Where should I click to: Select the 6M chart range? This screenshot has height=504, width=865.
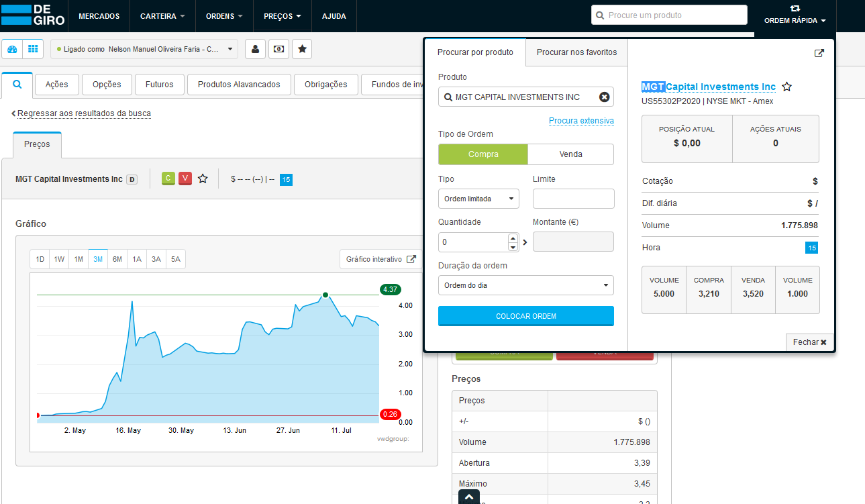click(117, 259)
